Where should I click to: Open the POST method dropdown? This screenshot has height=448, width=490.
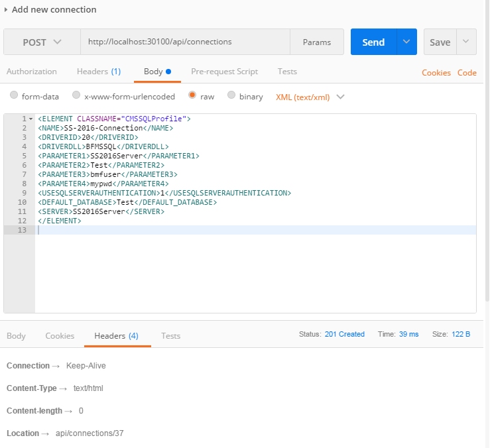[42, 42]
